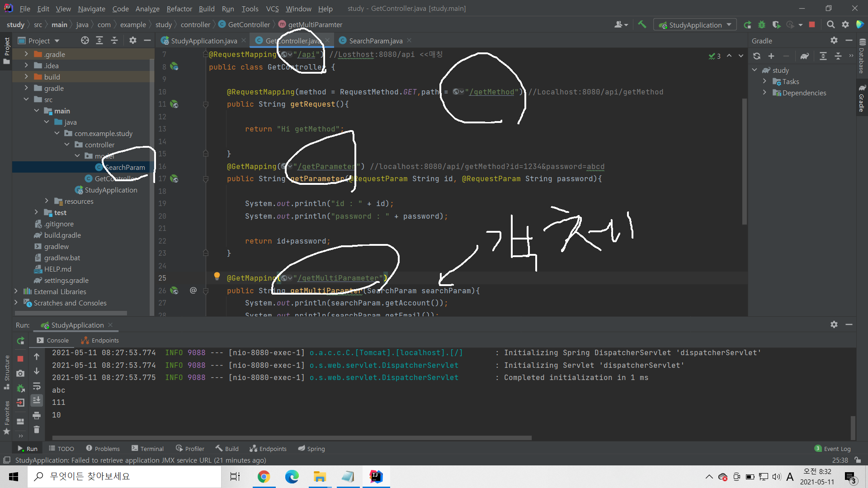
Task: Expand the build folder in the project tree
Action: 26,77
